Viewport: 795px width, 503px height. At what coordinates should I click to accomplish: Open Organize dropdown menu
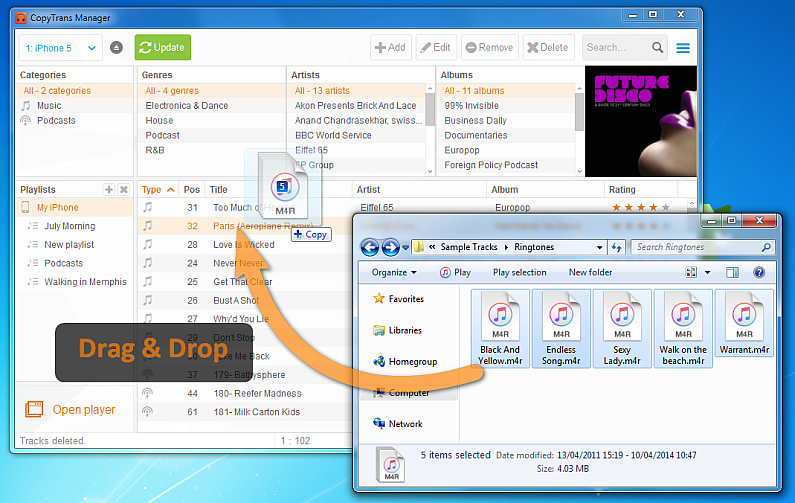394,273
